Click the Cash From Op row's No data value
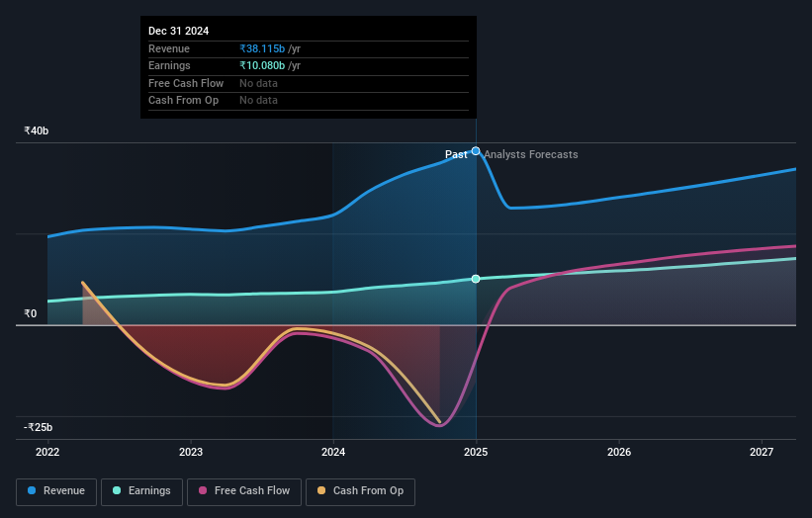 click(x=258, y=101)
